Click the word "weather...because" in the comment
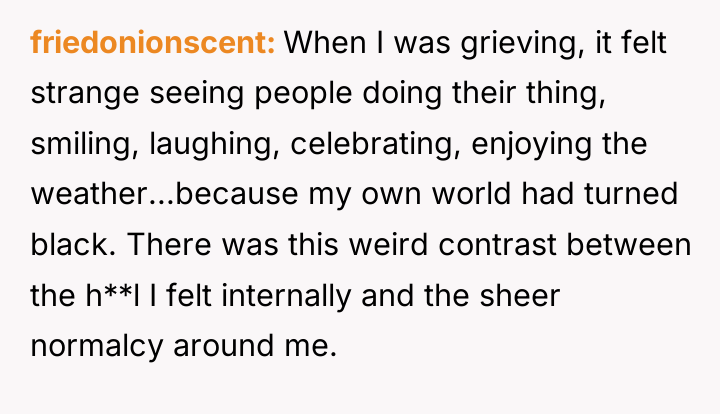 coord(164,194)
